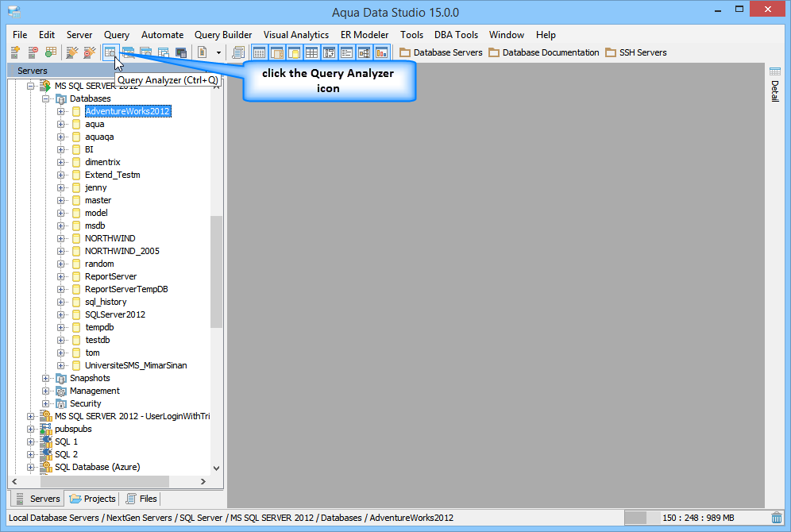Open the Automate menu
791x532 pixels.
[163, 35]
